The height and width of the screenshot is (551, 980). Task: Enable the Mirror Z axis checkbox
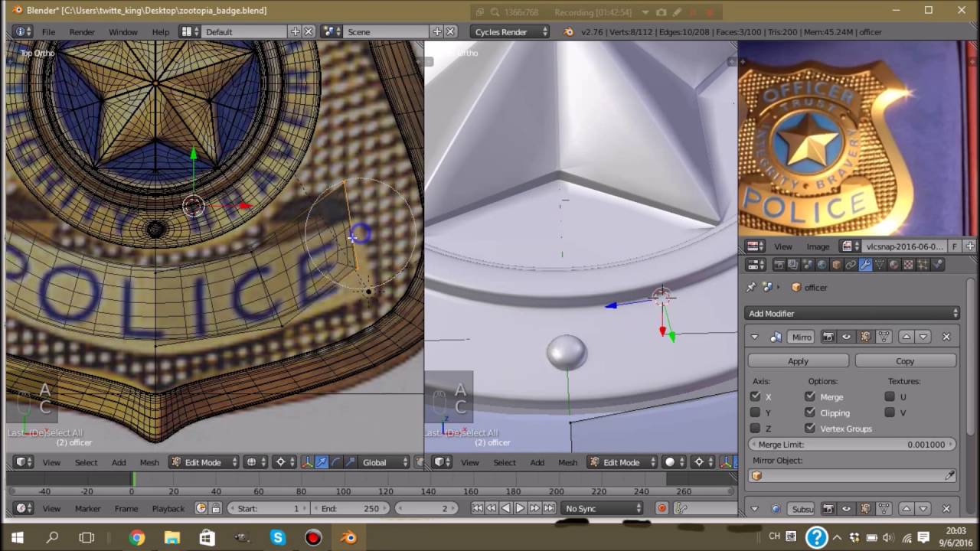point(756,429)
